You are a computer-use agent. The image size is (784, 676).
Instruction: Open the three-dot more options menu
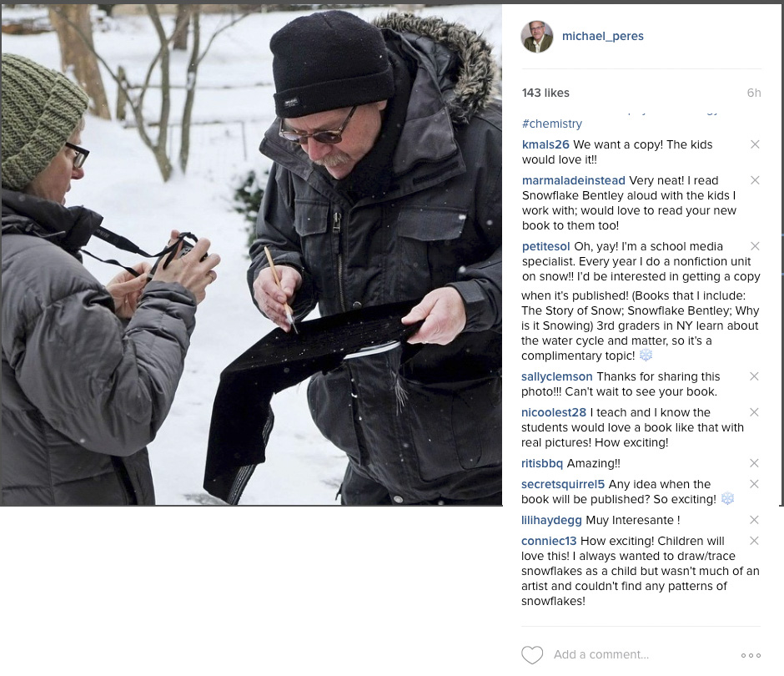point(751,655)
